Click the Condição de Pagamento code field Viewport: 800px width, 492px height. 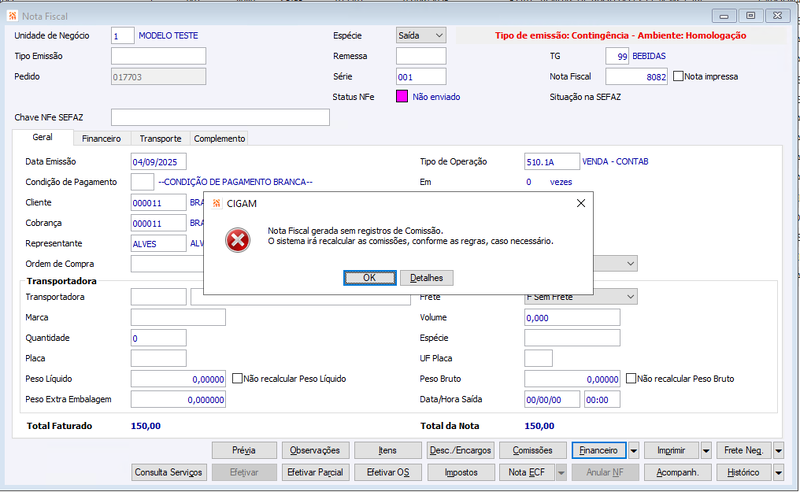[142, 182]
